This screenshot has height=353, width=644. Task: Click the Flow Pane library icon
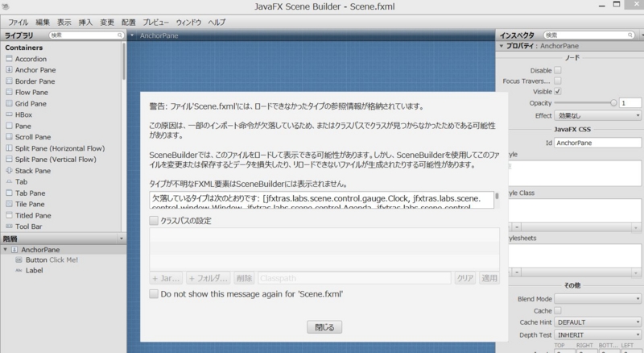[9, 92]
